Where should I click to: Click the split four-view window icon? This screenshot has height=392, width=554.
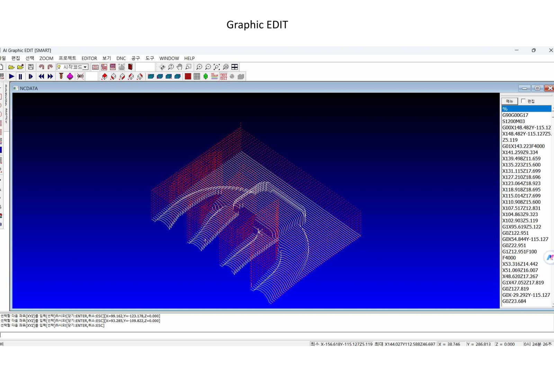(235, 67)
